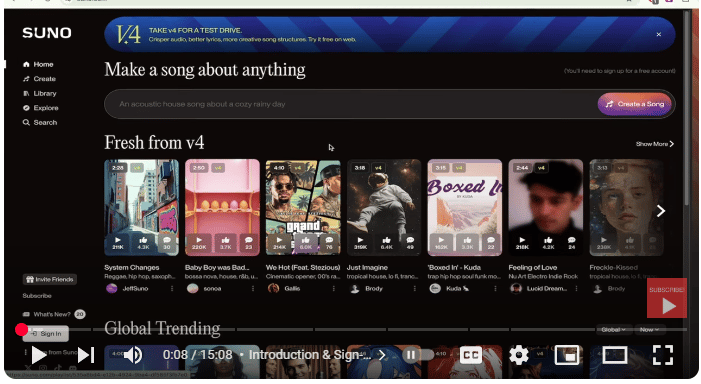Open more options for System Changes

[172, 289]
